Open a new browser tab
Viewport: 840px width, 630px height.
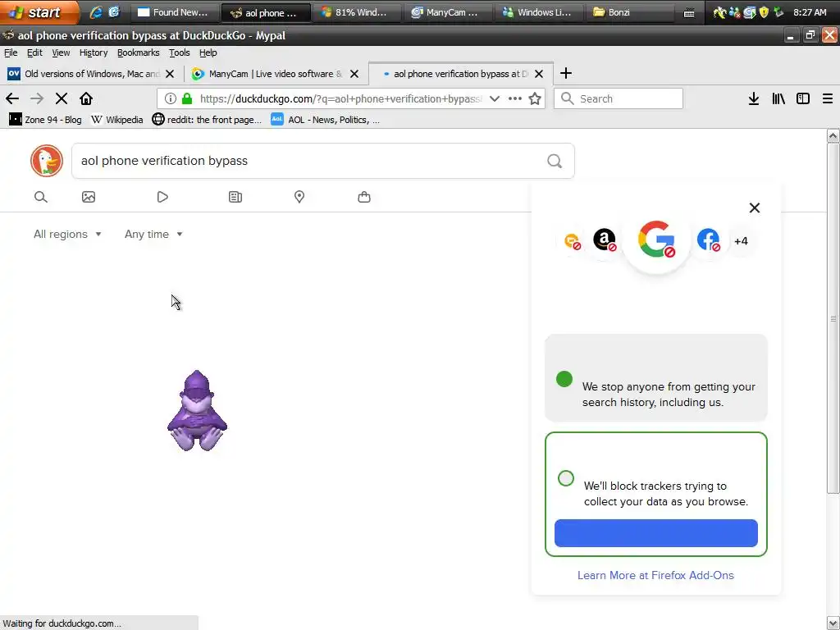[x=566, y=73]
